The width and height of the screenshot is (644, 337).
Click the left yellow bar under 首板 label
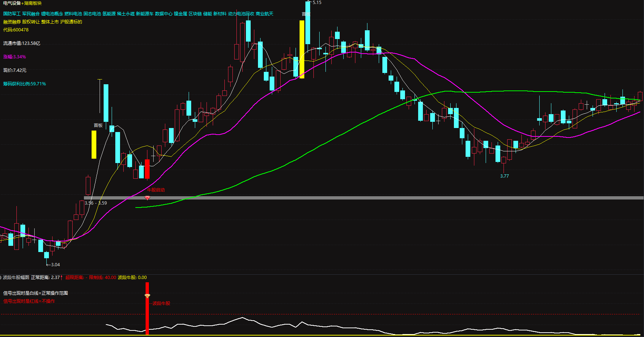94,145
